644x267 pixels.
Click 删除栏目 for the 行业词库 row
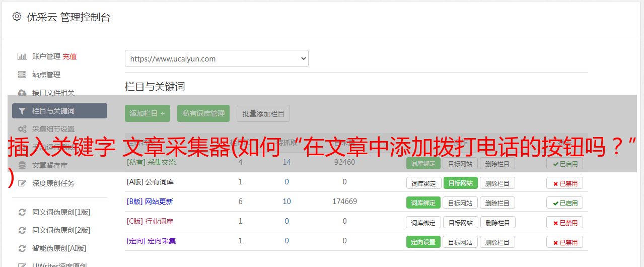pyautogui.click(x=497, y=223)
